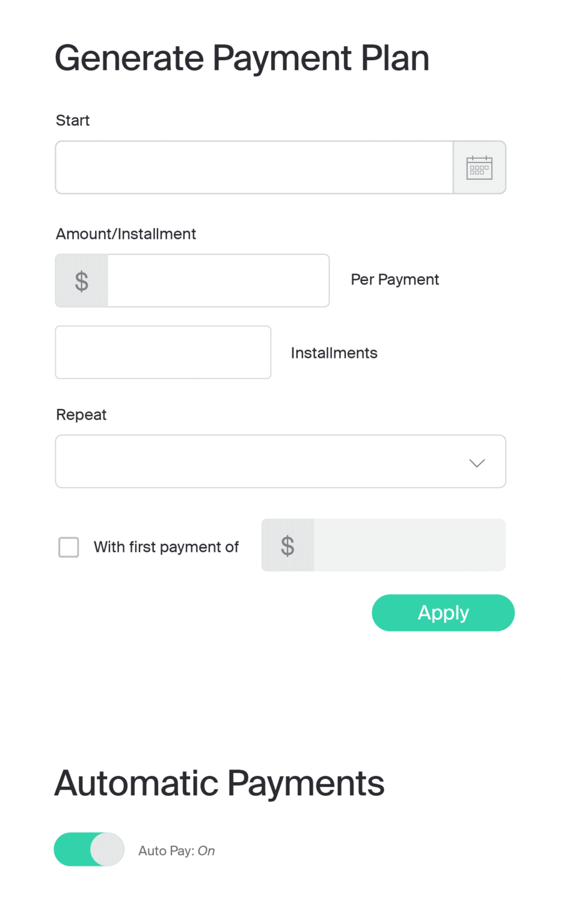Apply the generated payment plan
Screen dimensions: 561x924
tap(443, 612)
